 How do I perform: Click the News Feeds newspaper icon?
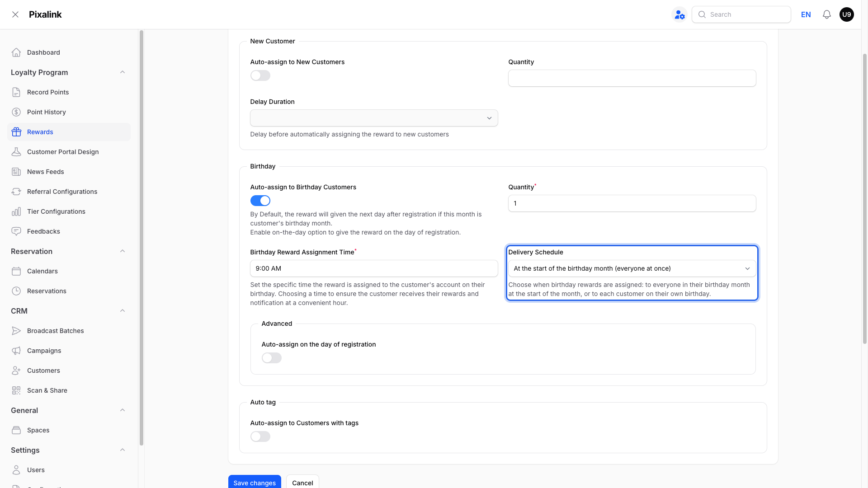(16, 172)
